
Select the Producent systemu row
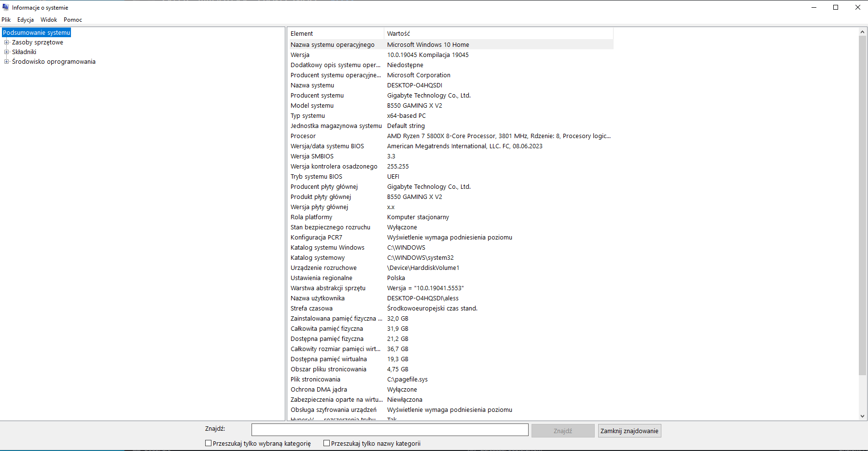click(x=450, y=95)
